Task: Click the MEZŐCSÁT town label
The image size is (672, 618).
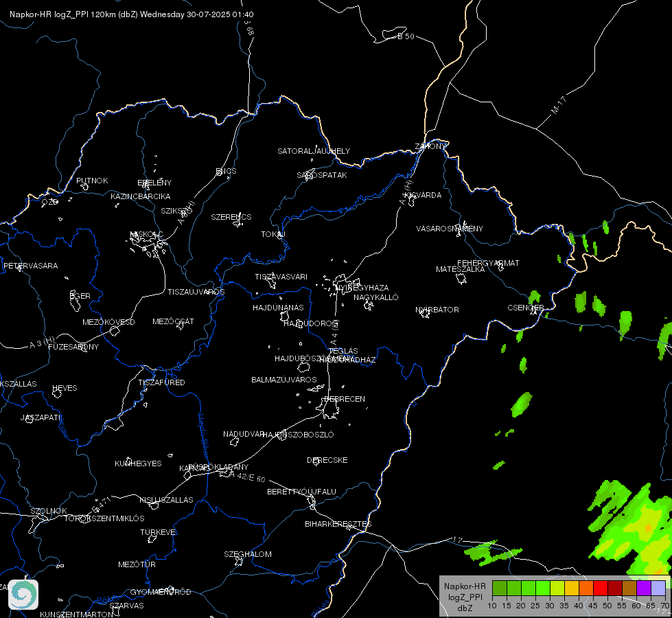Action: tap(173, 321)
